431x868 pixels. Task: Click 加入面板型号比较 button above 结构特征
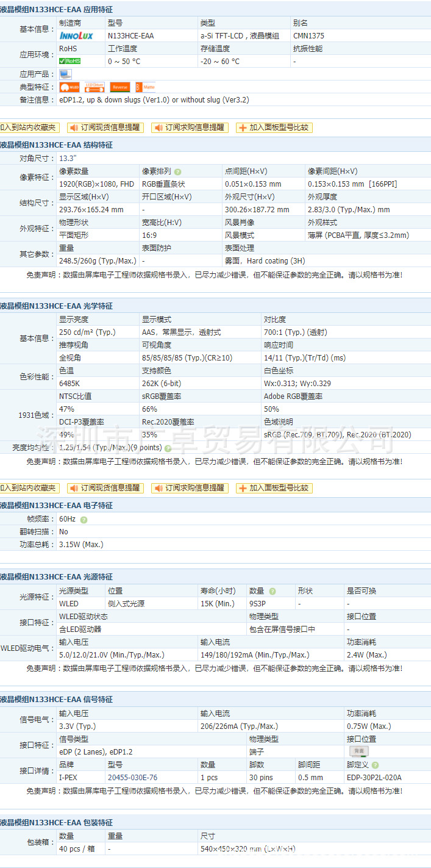[x=274, y=127]
